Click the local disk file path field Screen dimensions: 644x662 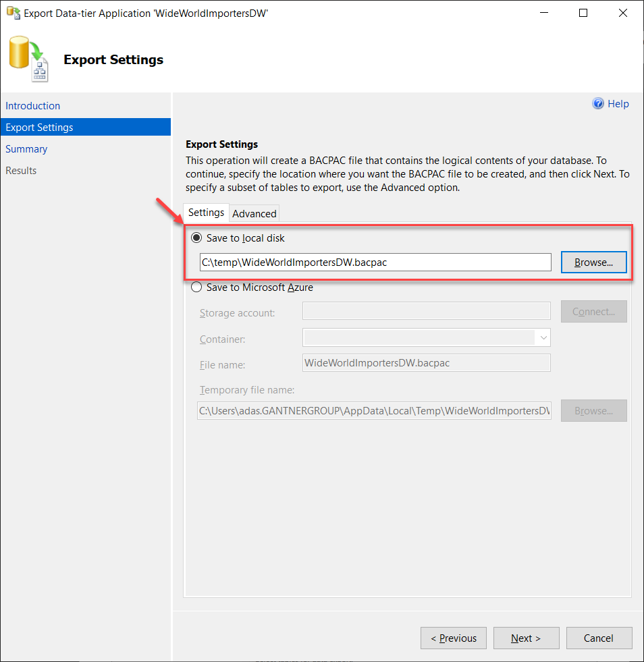click(x=375, y=262)
